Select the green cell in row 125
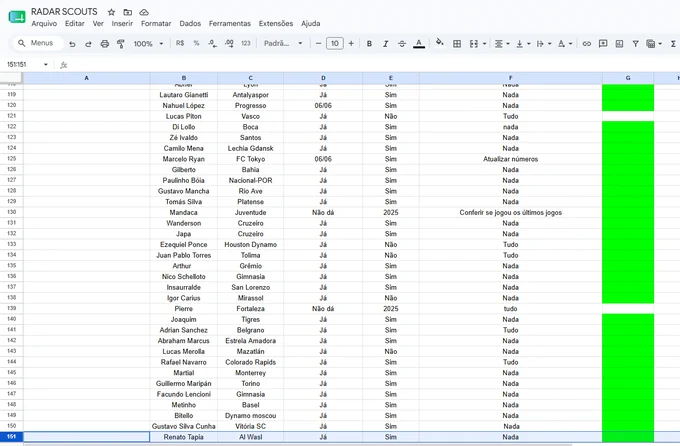The image size is (680, 446). click(x=628, y=159)
